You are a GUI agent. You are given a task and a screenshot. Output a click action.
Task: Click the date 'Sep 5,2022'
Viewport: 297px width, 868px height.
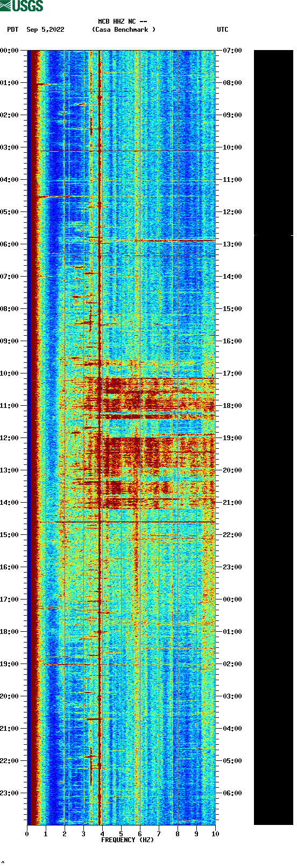[x=45, y=30]
